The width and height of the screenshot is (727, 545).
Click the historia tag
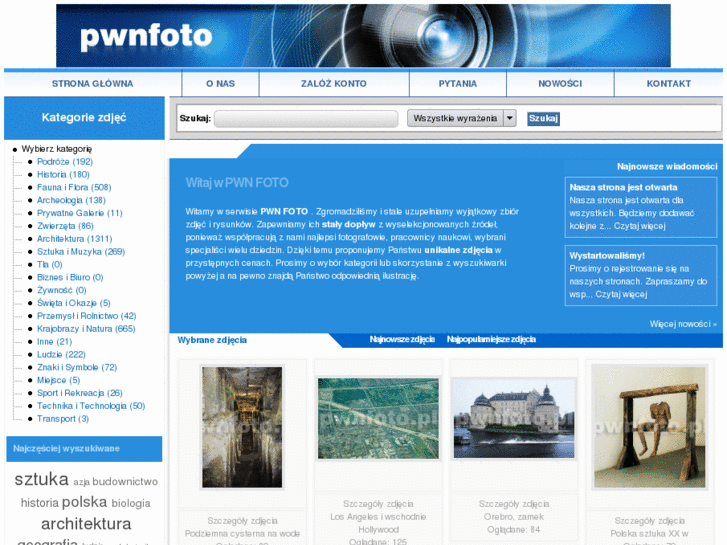point(40,503)
